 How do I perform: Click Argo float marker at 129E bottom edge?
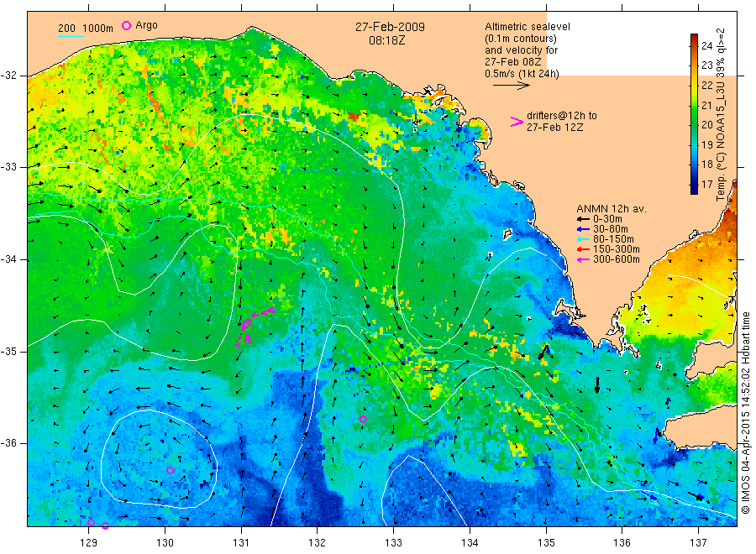[91, 522]
